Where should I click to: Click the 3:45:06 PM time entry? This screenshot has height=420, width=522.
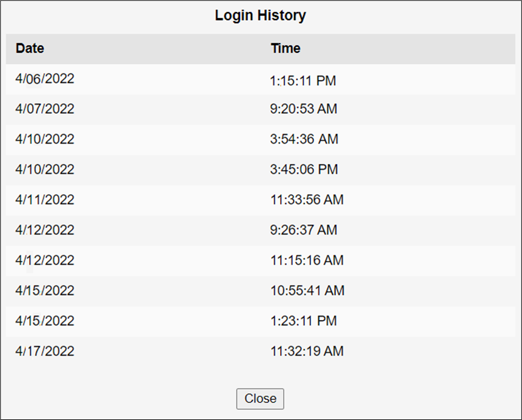tap(304, 170)
